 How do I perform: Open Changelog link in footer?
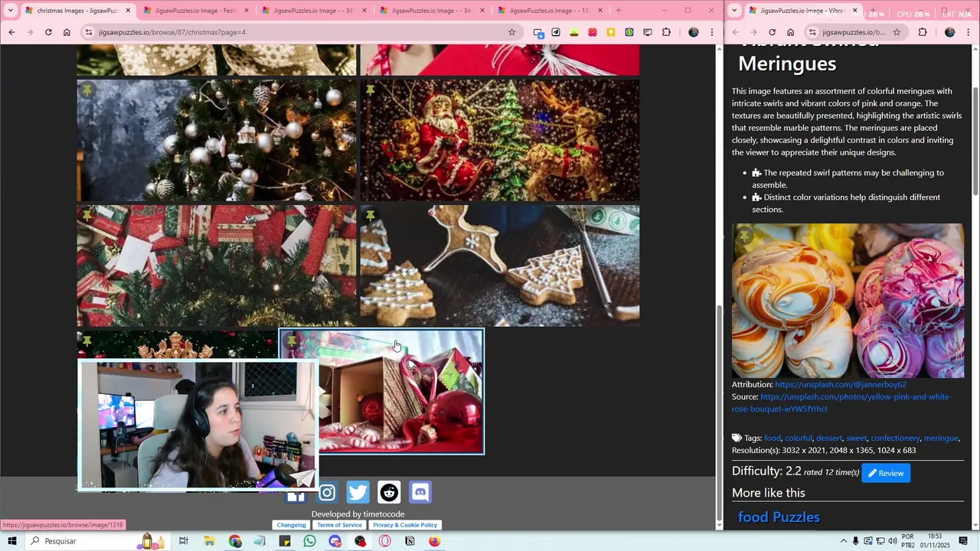[x=291, y=525]
